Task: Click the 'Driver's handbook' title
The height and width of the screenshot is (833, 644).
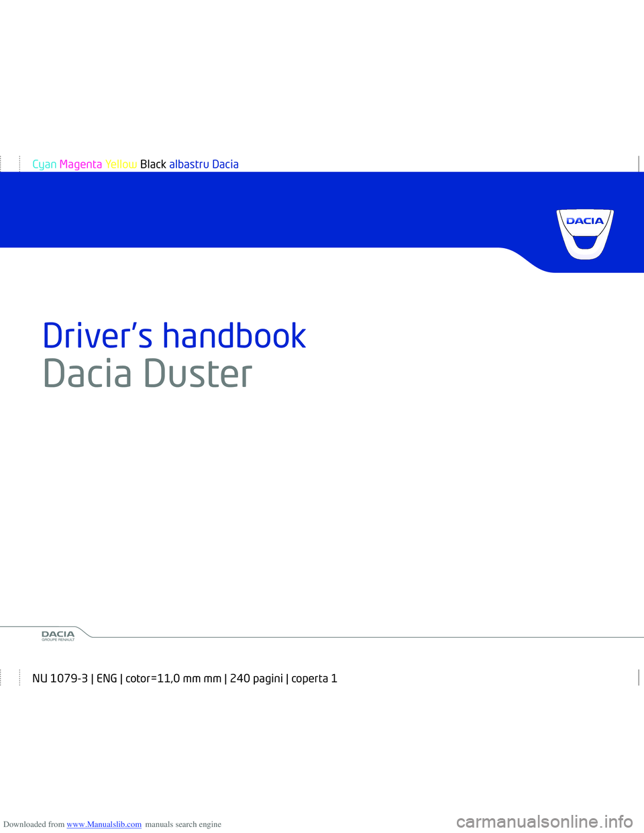Action: click(x=174, y=335)
